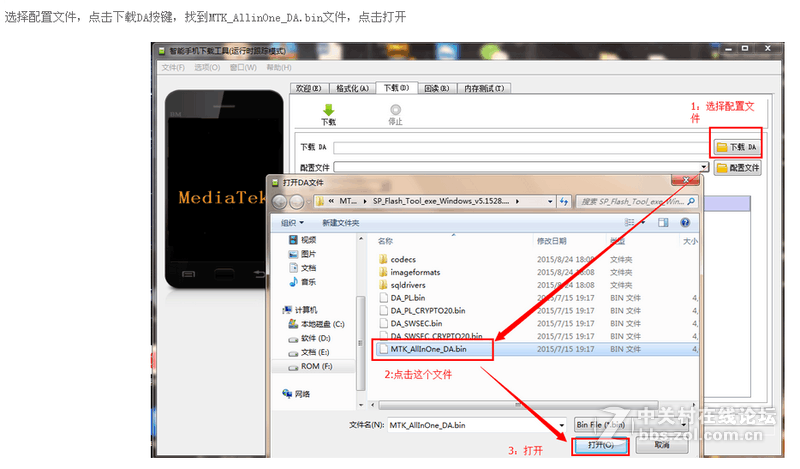This screenshot has width=800, height=469.
Task: Select the sqldrivers folder
Action: 403,285
